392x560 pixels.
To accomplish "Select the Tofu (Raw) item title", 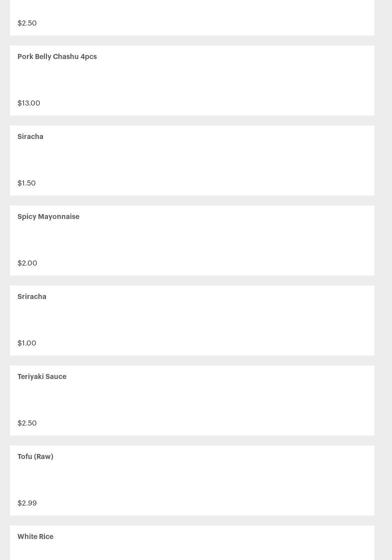I will tap(35, 456).
